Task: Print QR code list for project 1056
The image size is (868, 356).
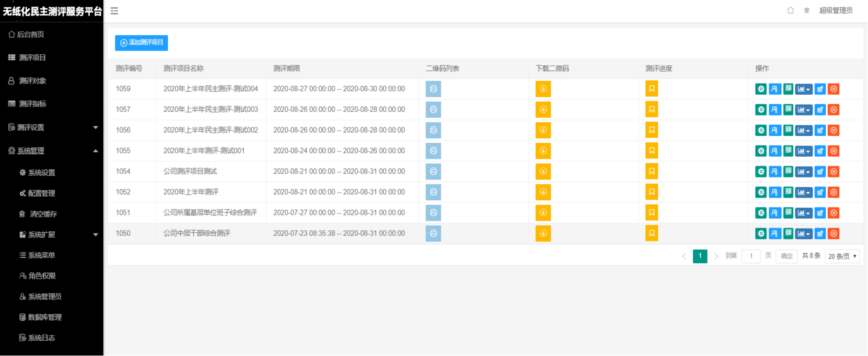Action: coord(433,130)
